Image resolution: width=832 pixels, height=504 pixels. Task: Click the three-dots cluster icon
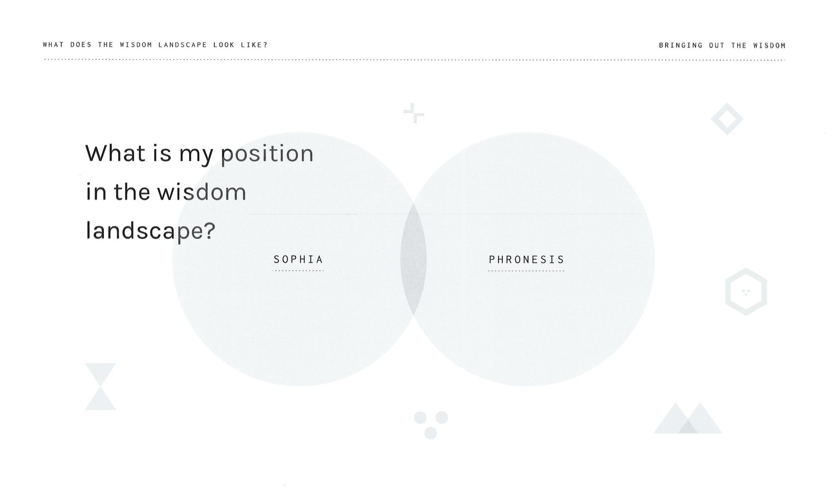tap(431, 425)
